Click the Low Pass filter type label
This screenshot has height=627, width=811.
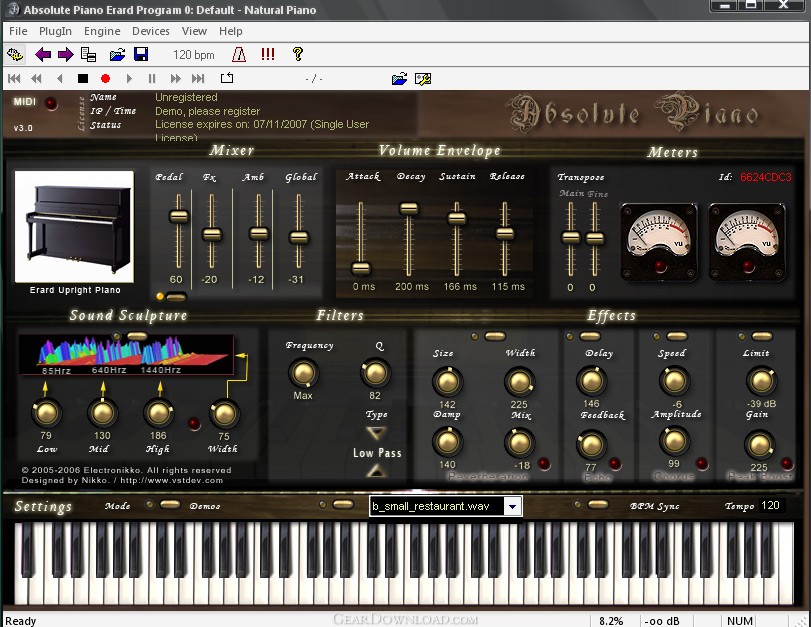(377, 453)
